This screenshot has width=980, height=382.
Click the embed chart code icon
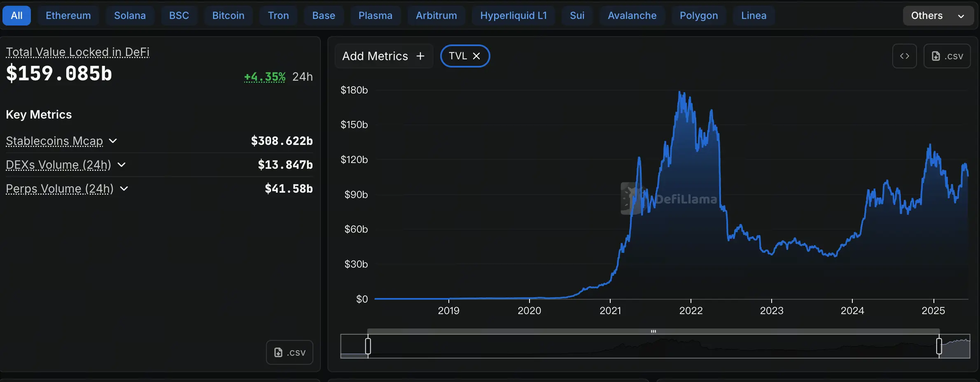click(x=904, y=56)
